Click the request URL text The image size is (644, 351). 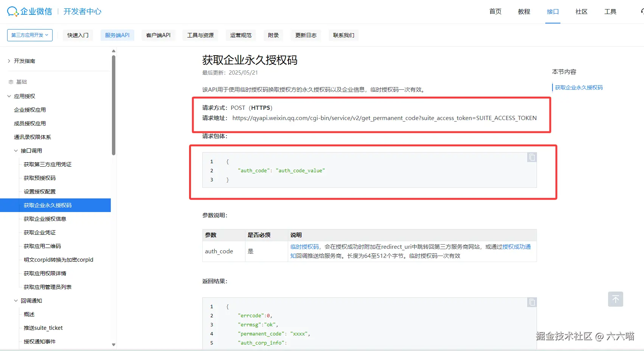click(385, 118)
